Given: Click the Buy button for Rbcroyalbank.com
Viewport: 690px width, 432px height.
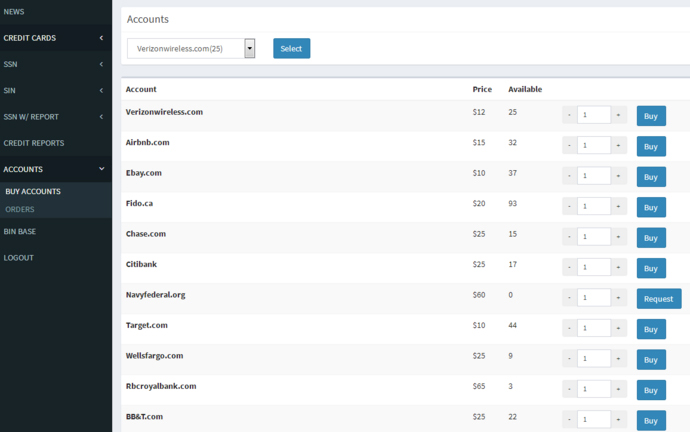Looking at the screenshot, I should point(651,390).
